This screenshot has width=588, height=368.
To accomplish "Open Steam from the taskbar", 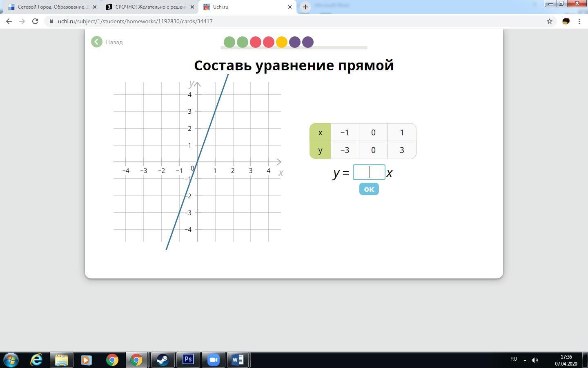I will coord(163,360).
